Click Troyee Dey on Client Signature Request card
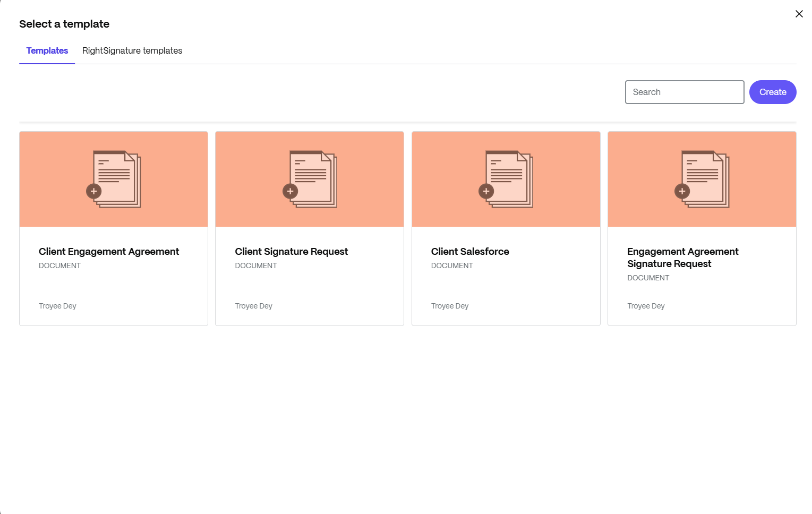 tap(253, 306)
